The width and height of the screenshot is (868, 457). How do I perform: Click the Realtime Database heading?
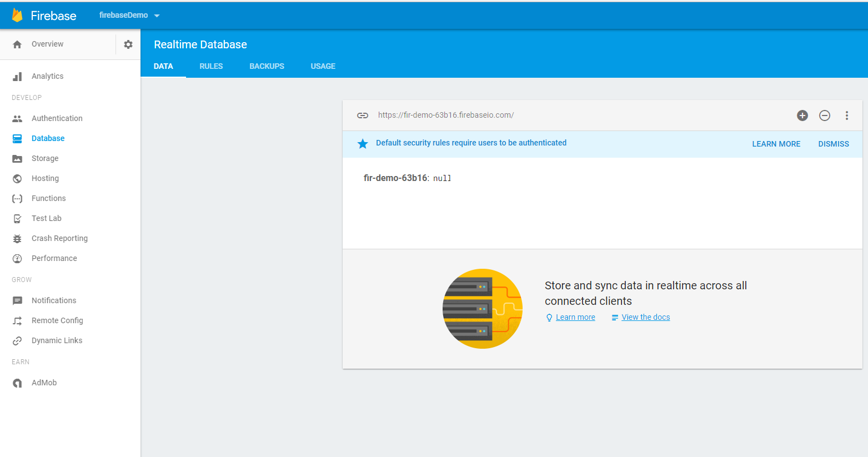pos(200,45)
